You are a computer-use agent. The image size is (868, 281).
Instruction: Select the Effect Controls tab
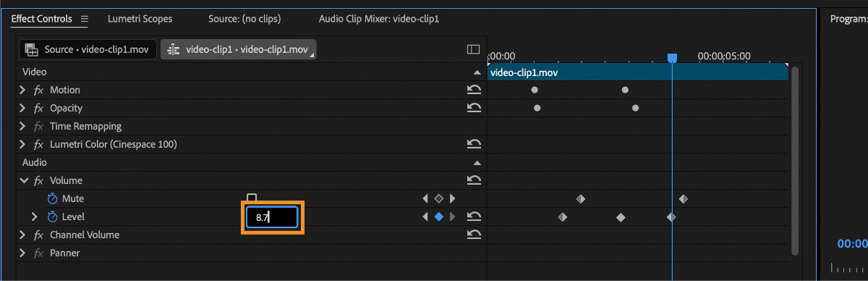41,18
